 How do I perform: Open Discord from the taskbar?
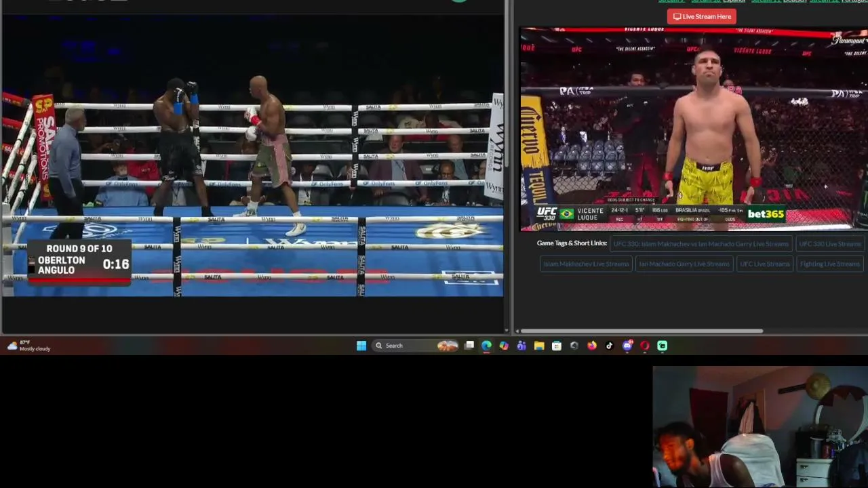point(627,346)
